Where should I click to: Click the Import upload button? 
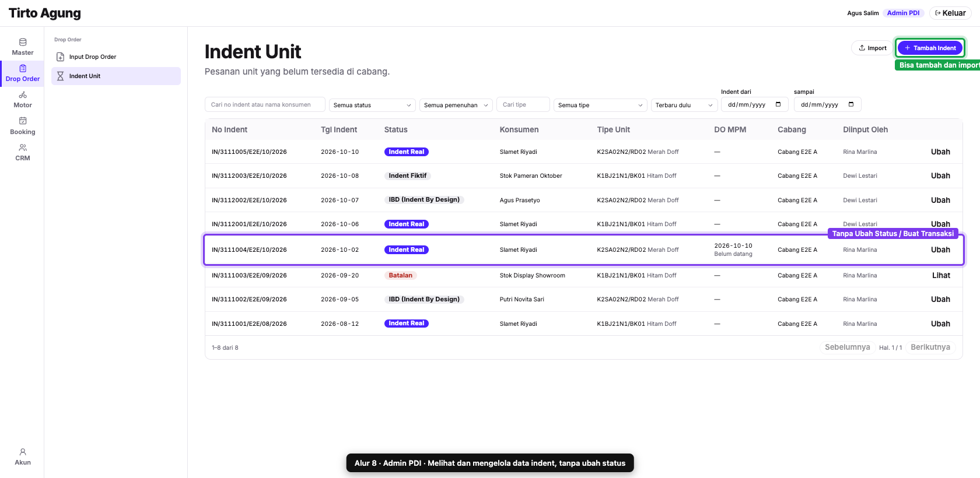point(872,48)
